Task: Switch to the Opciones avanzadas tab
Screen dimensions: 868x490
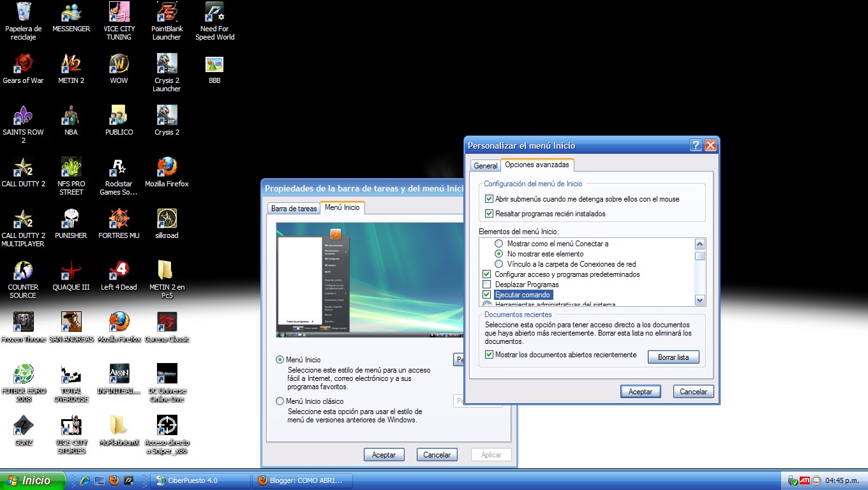Action: (x=537, y=165)
